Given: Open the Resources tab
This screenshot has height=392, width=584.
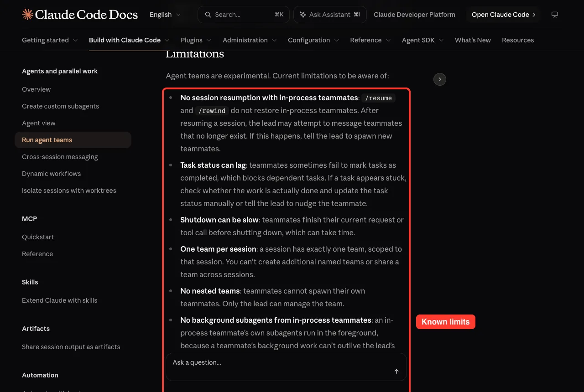Looking at the screenshot, I should pos(518,40).
